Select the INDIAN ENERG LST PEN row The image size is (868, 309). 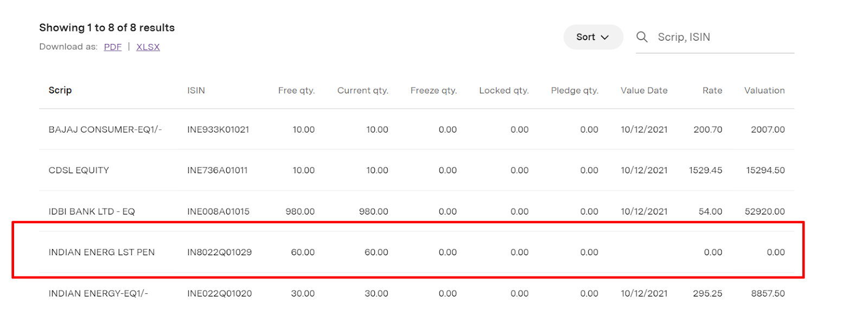(x=417, y=252)
